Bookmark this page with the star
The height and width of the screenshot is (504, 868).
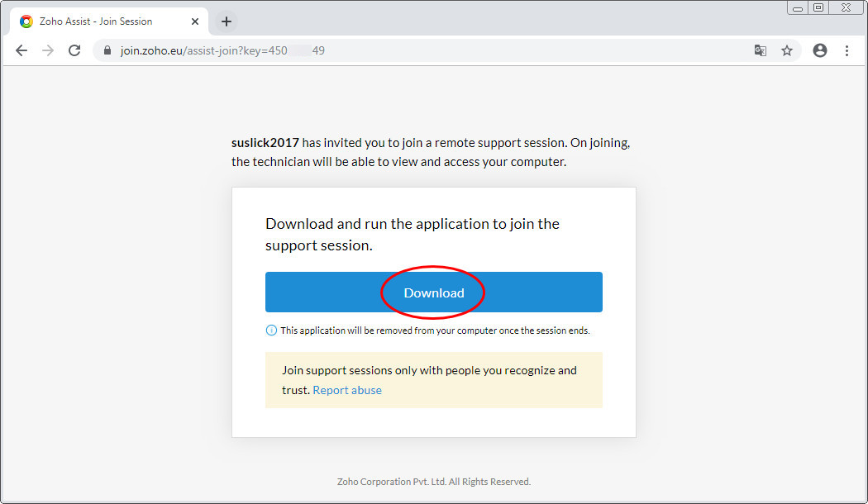pyautogui.click(x=787, y=51)
